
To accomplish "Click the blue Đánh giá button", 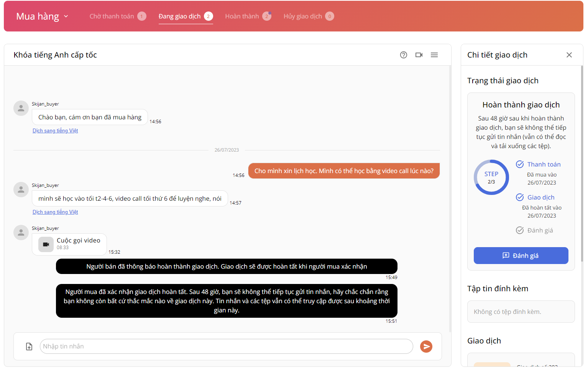I will [521, 256].
